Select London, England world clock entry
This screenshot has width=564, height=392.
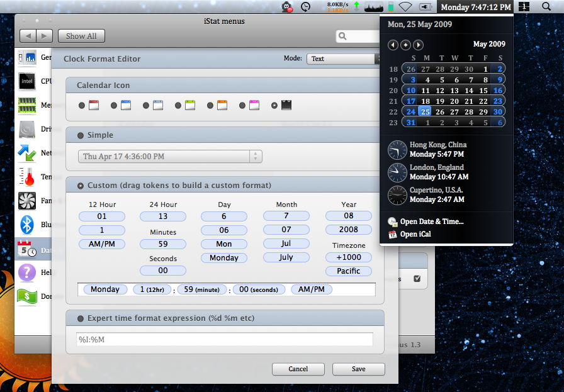428,172
